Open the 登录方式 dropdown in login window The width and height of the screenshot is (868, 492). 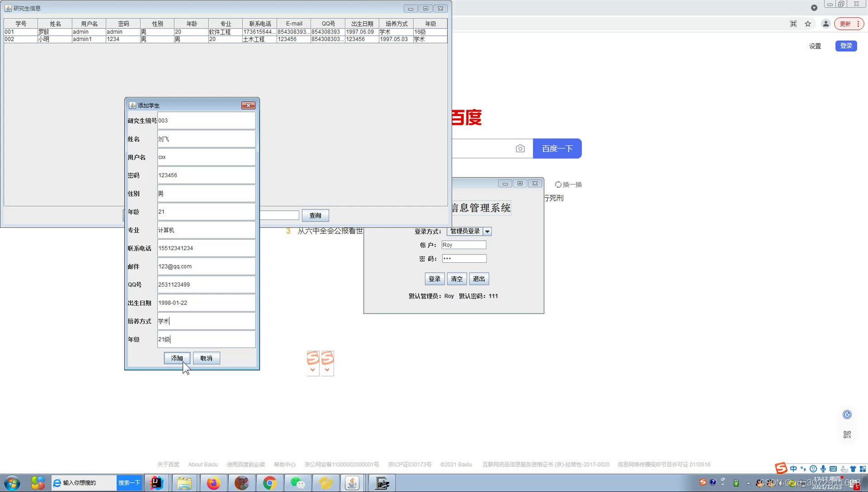click(x=487, y=231)
